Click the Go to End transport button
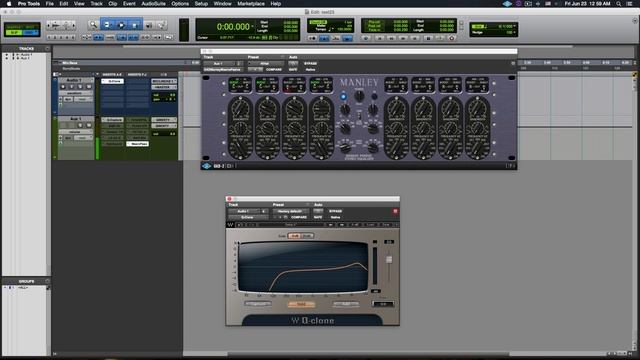This screenshot has height=360, width=640. [415, 38]
